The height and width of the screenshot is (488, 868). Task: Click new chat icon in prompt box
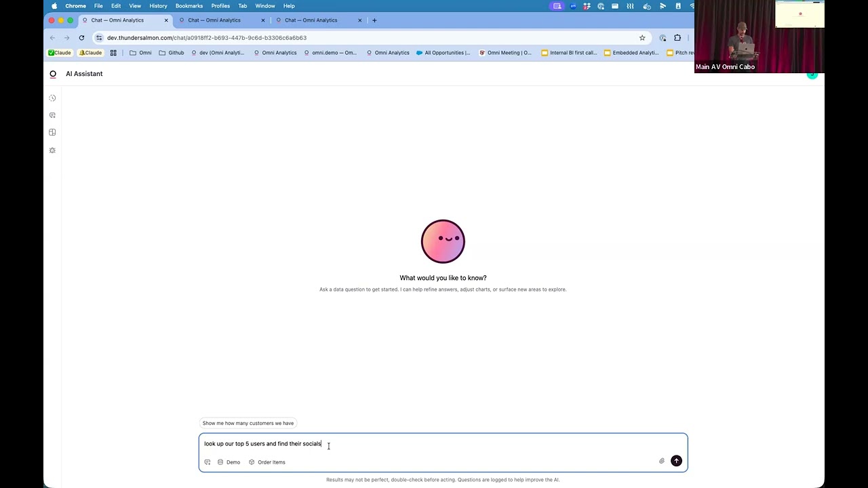click(x=208, y=462)
